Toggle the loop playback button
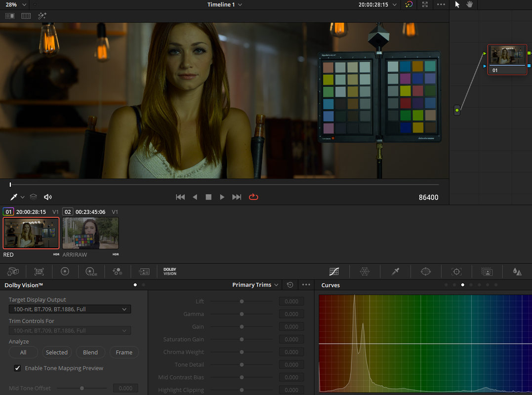This screenshot has width=532, height=395. (253, 197)
